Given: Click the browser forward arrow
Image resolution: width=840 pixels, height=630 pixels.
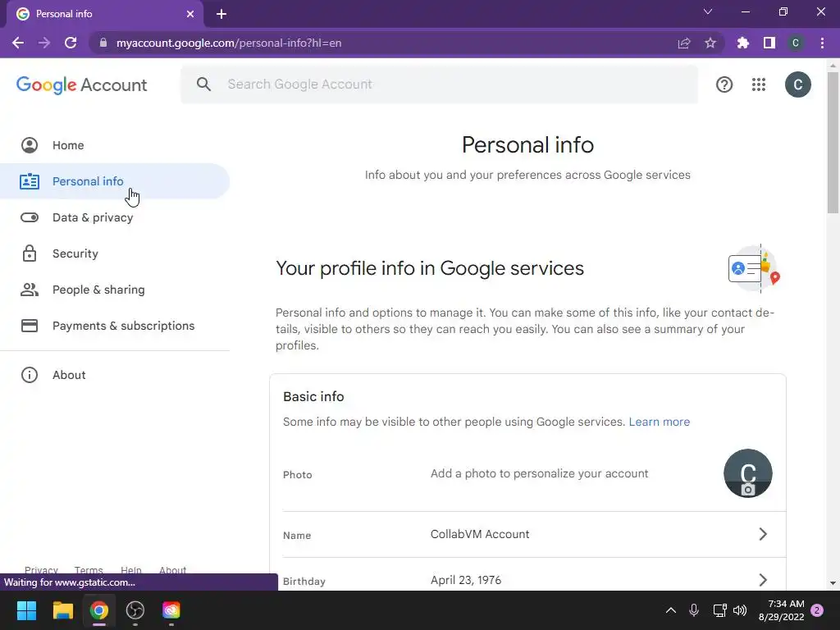Looking at the screenshot, I should coord(44,43).
